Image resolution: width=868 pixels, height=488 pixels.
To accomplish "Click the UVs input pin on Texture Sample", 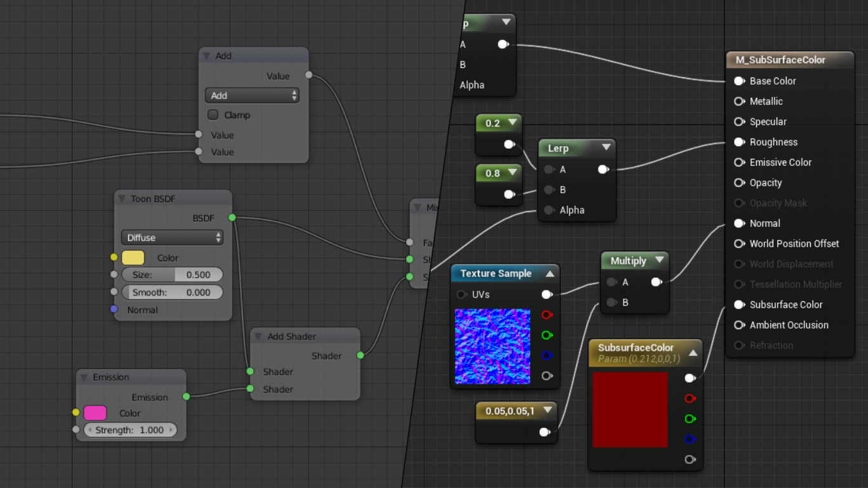I will pos(462,294).
